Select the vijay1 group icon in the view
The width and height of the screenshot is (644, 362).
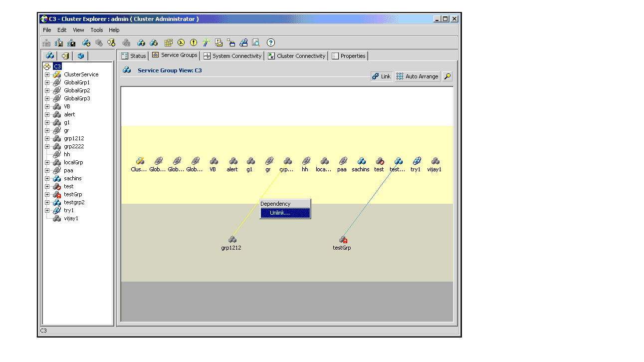coord(435,161)
